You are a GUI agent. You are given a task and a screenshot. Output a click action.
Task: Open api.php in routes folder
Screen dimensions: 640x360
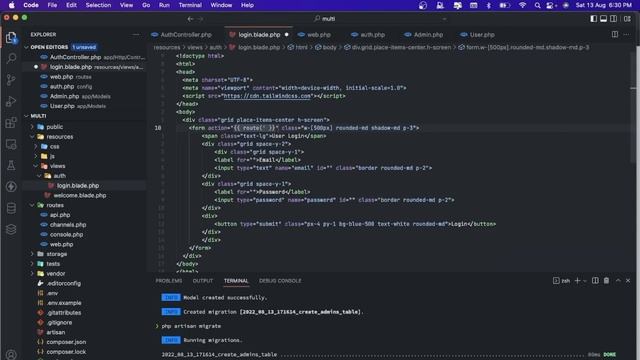(60, 215)
